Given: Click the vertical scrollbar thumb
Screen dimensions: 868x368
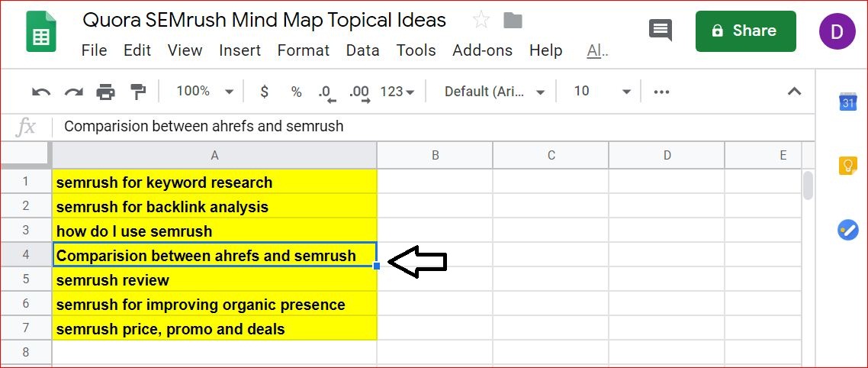Looking at the screenshot, I should tap(809, 185).
